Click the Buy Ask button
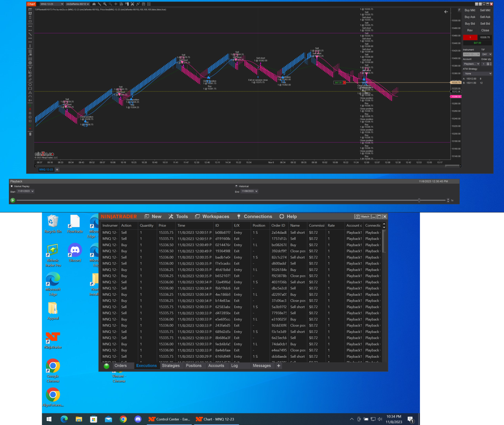 coord(470,17)
